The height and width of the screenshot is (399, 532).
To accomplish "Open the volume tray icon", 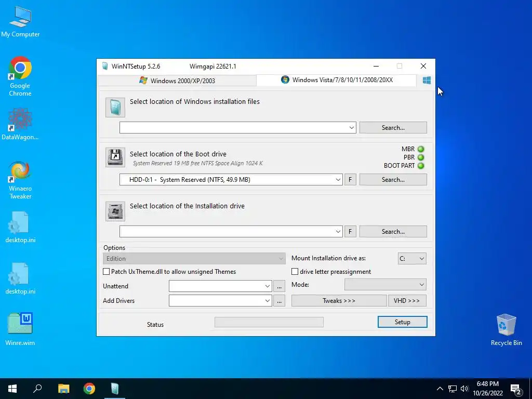I will tap(464, 389).
